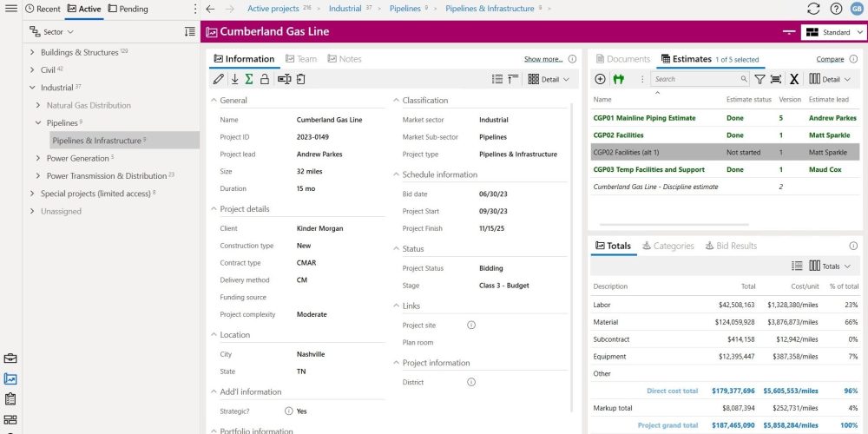Viewport: 868px width, 434px height.
Task: Open the Detail dropdown in Information toolbar
Action: pyautogui.click(x=549, y=79)
